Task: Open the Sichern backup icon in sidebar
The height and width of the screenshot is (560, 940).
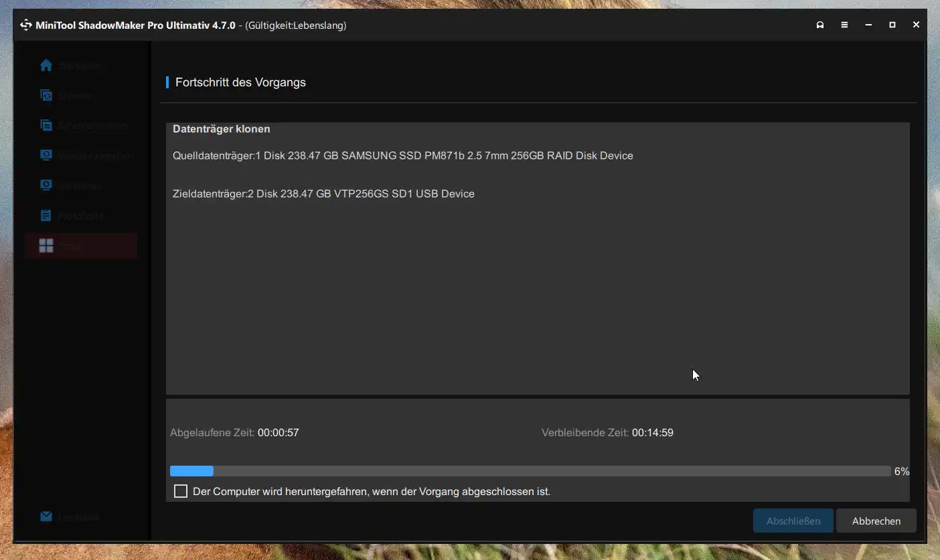Action: click(46, 96)
